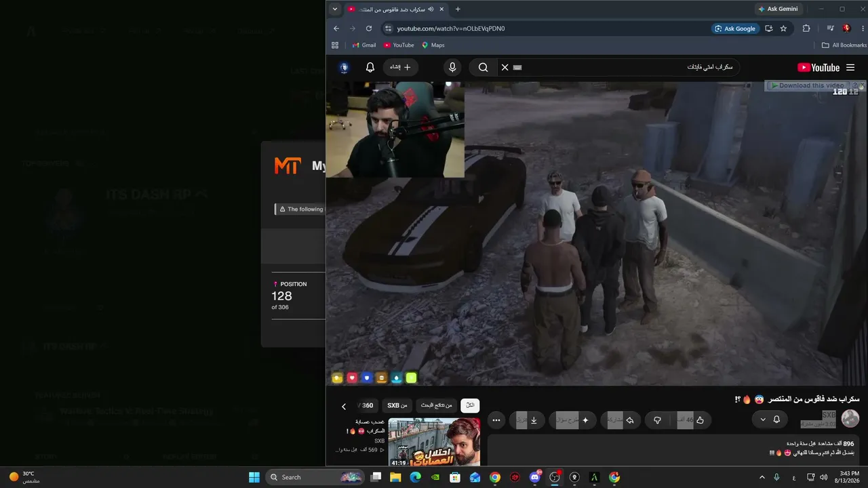
Task: Open the Chrome three-dot menu
Action: coord(861,28)
